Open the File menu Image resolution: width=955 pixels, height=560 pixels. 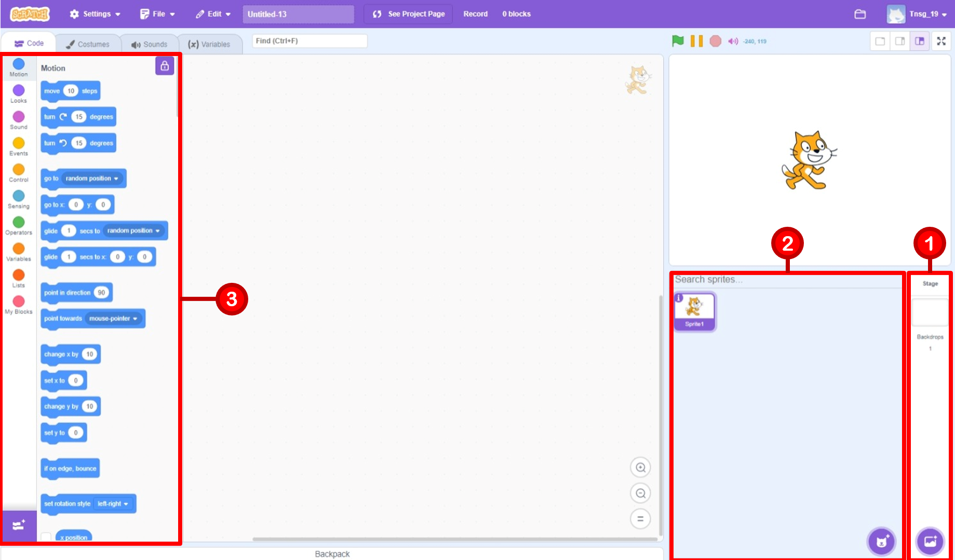(158, 14)
